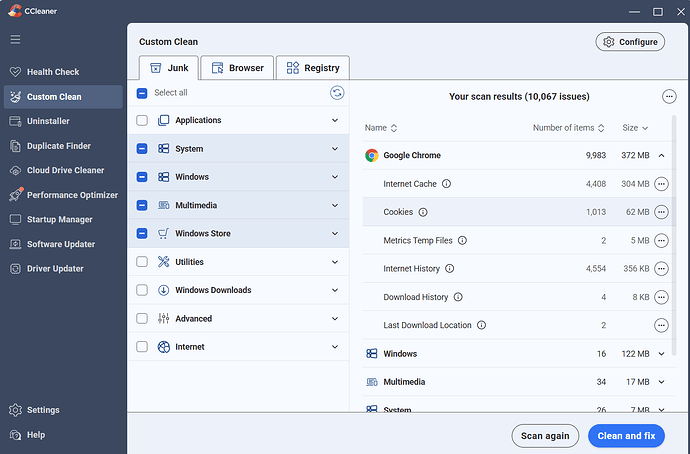
Task: Show info for Download History
Action: (458, 297)
